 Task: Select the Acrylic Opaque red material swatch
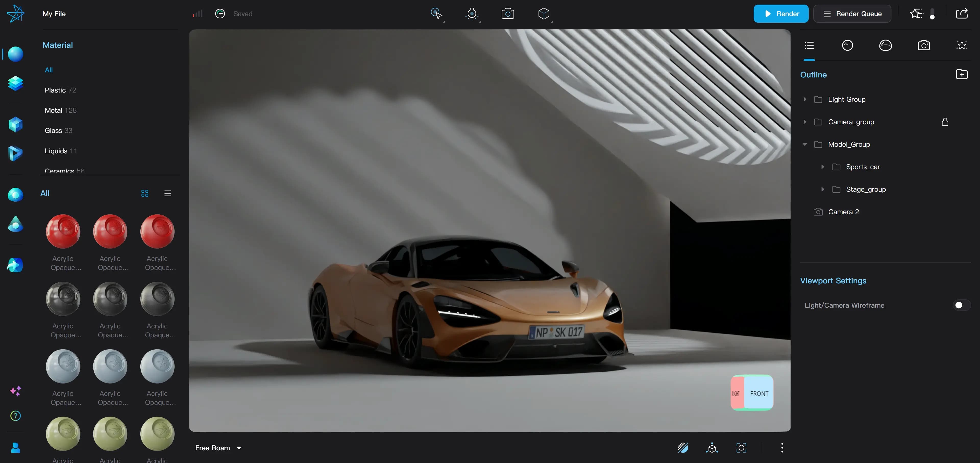click(x=63, y=231)
